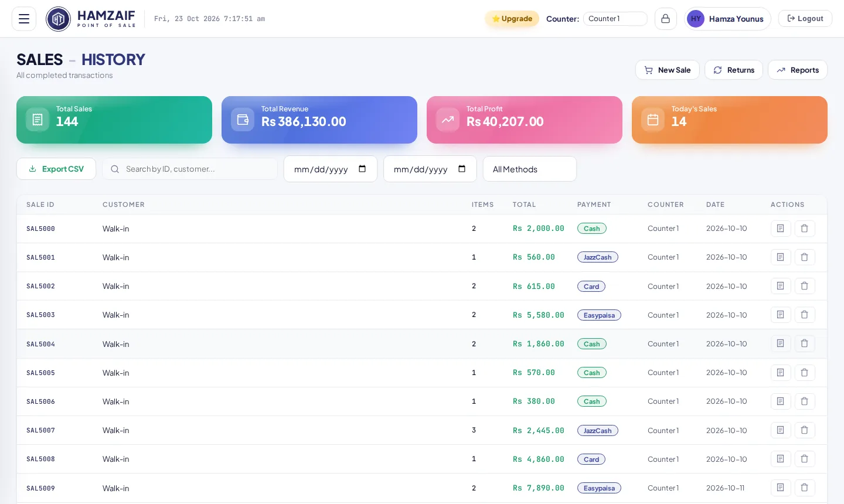View receipt for sale SAL5001
Screen dimensions: 844x504
pyautogui.click(x=781, y=257)
